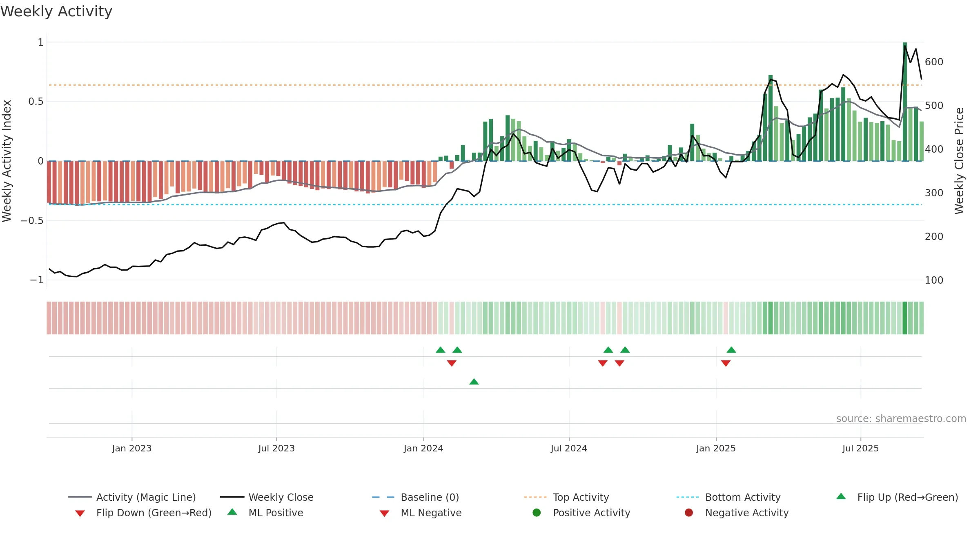Click the darkest green heatmap strip cell
The width and height of the screenshot is (980, 551).
[x=905, y=318]
